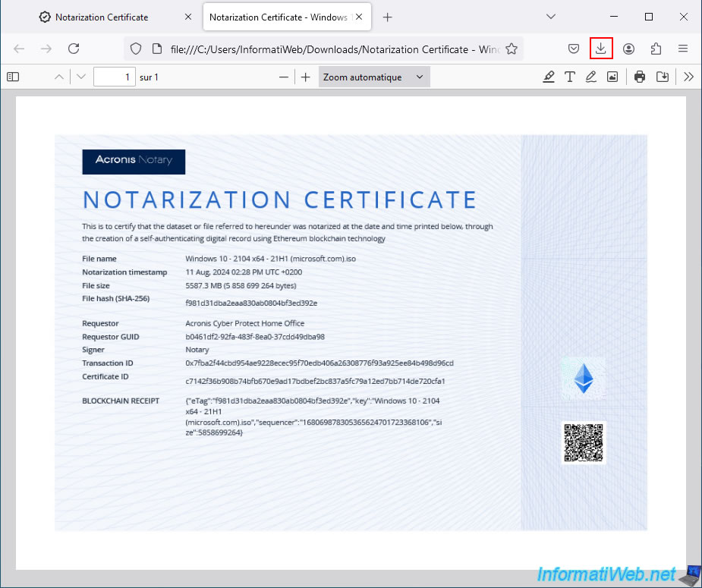This screenshot has height=588, width=702.
Task: List all open tabs
Action: [x=551, y=17]
